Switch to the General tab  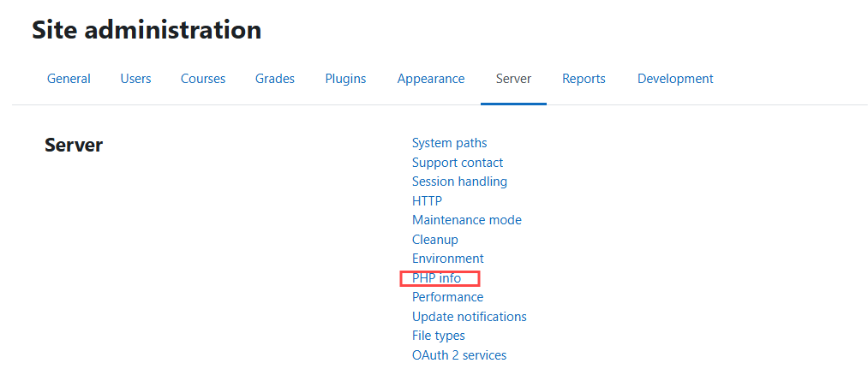[x=69, y=79]
